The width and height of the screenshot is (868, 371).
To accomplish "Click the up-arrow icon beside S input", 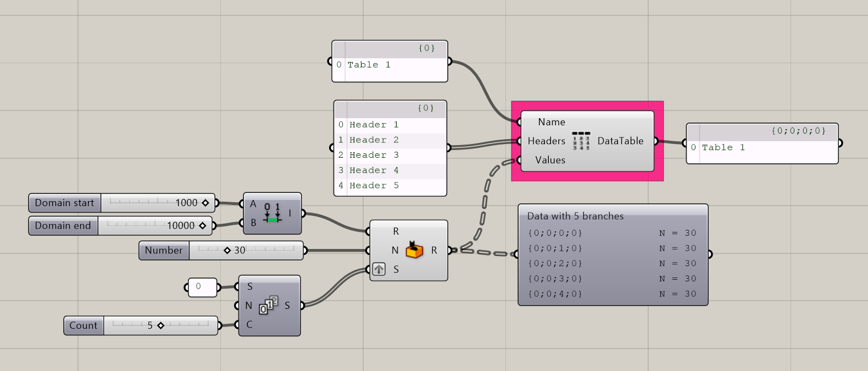I will pyautogui.click(x=379, y=269).
